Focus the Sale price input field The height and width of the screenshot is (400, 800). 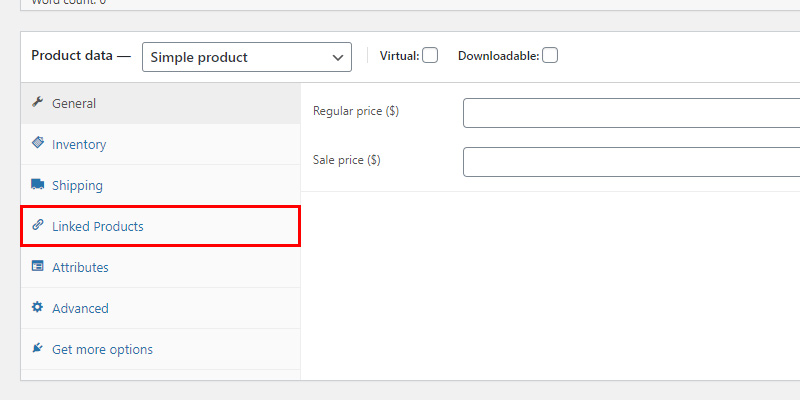(x=632, y=162)
